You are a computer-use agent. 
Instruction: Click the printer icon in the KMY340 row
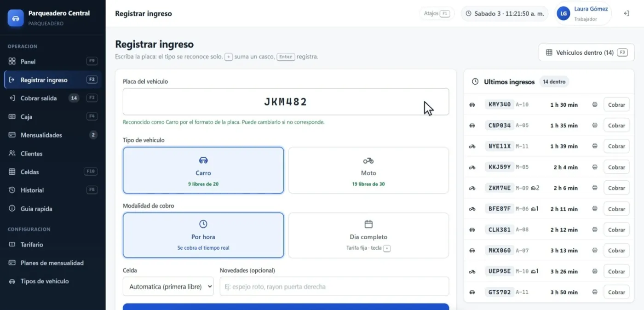tap(595, 104)
